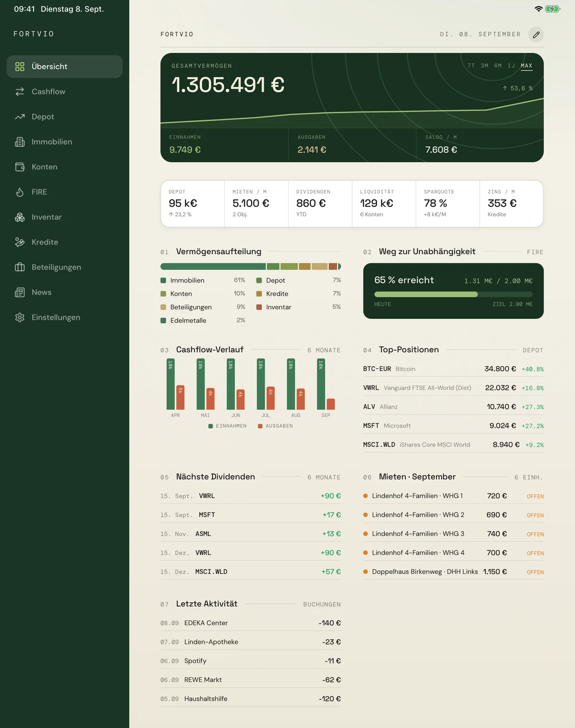Click OFFEN status for Lindenhof WHG 3
Screen dimensions: 575x728
[x=535, y=534]
